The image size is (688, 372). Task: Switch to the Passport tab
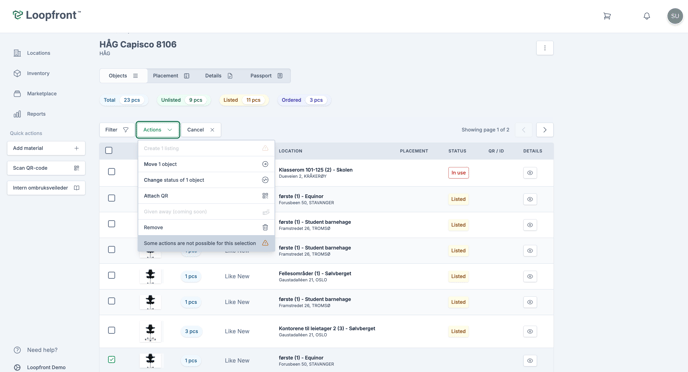tap(266, 76)
